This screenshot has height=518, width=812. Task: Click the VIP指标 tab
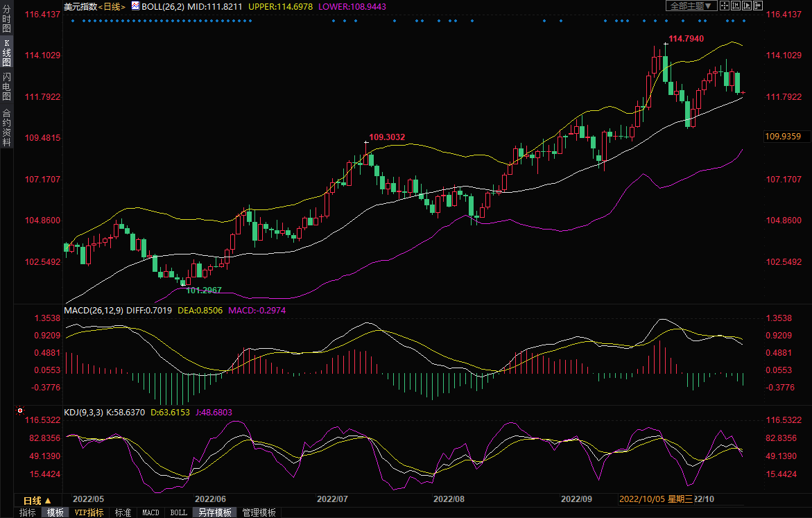(x=89, y=512)
